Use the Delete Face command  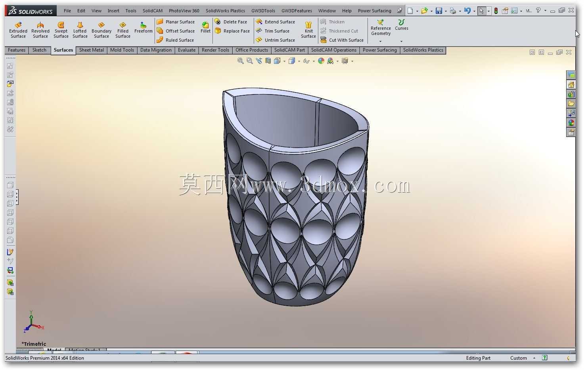click(231, 22)
